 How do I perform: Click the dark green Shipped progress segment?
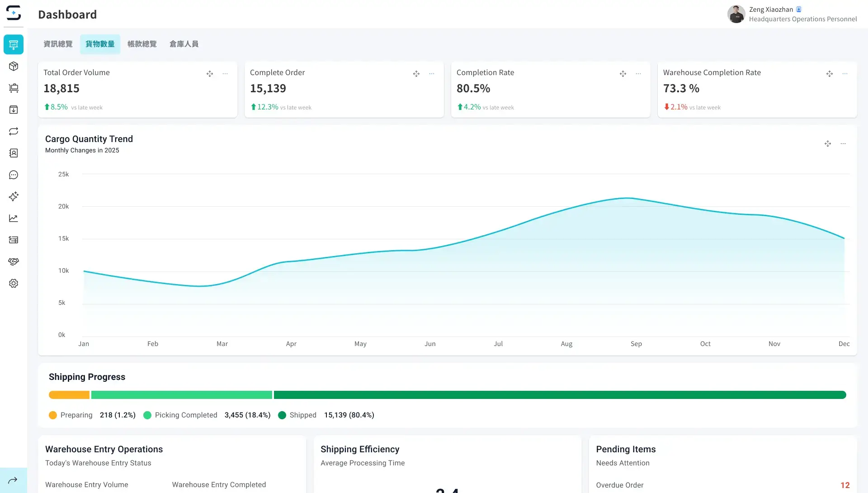tap(560, 395)
